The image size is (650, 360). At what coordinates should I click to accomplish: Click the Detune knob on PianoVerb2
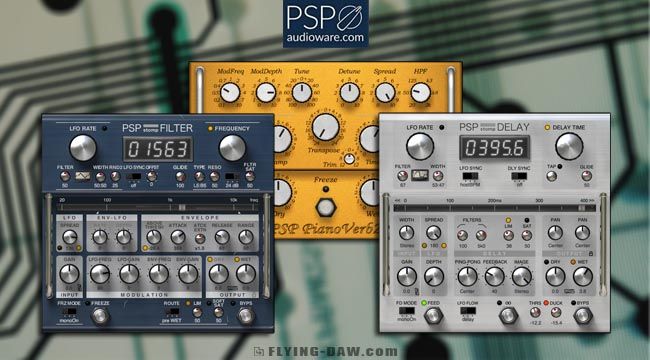pos(349,92)
